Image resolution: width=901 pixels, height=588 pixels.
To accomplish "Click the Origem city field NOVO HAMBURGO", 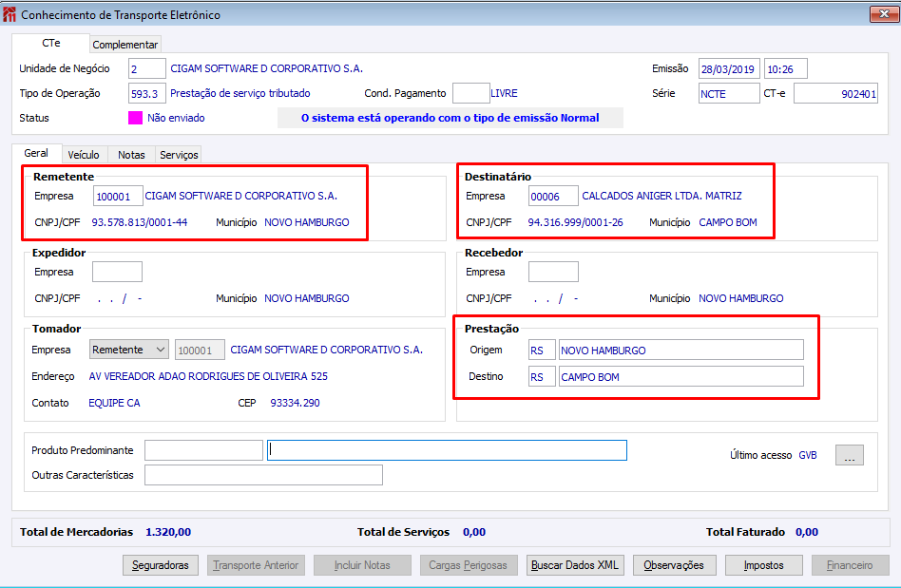I will tap(681, 350).
